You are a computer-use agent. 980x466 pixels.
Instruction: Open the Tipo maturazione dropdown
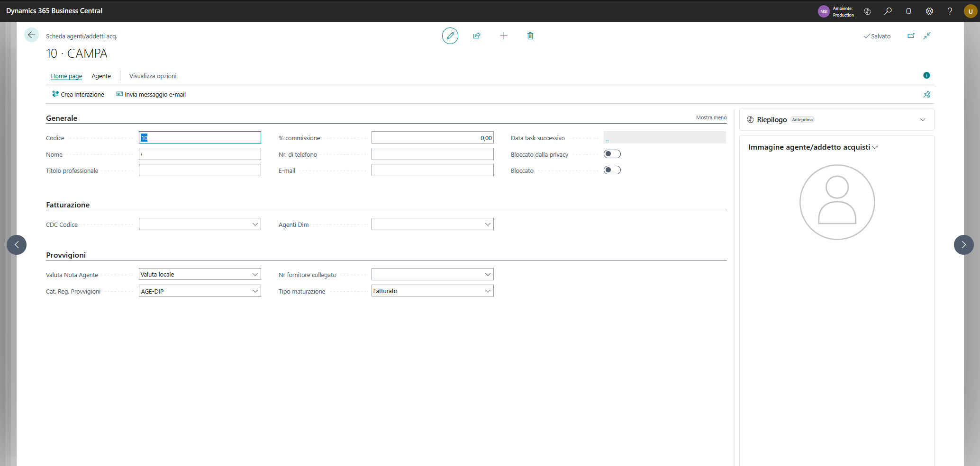pos(488,291)
